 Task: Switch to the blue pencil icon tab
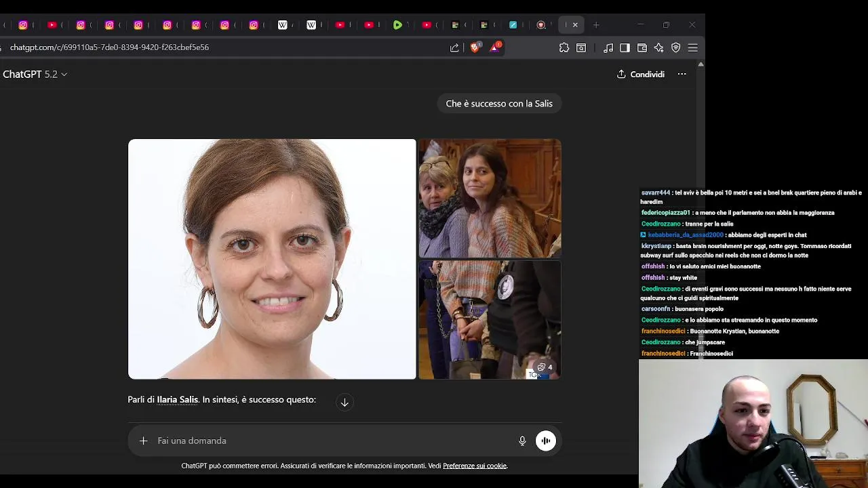point(513,25)
